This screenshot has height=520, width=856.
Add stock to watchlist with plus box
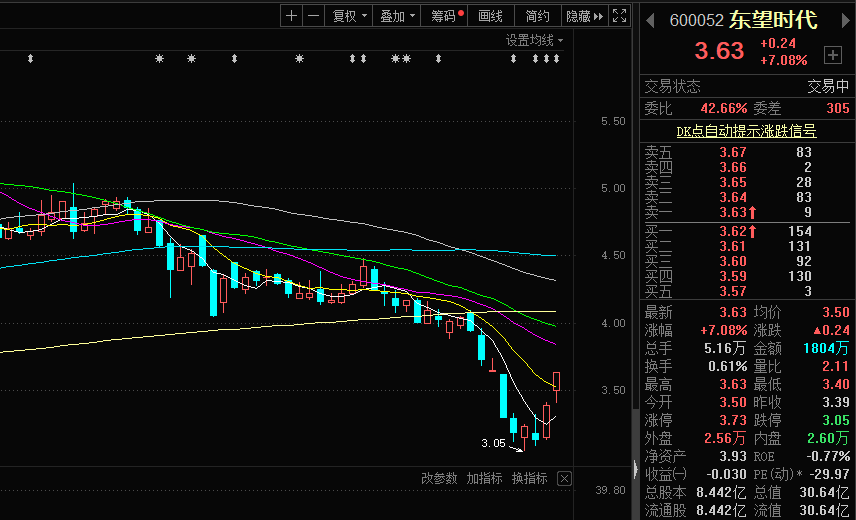pos(832,54)
